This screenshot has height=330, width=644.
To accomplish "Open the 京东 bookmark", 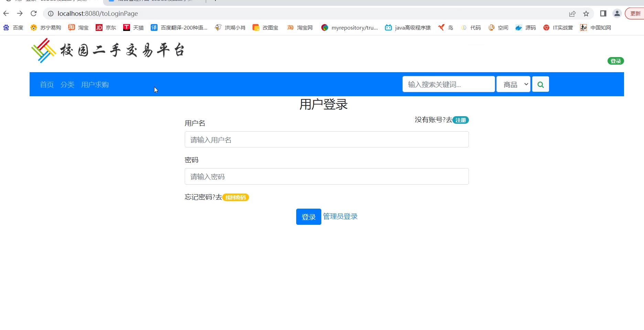I will tap(106, 27).
